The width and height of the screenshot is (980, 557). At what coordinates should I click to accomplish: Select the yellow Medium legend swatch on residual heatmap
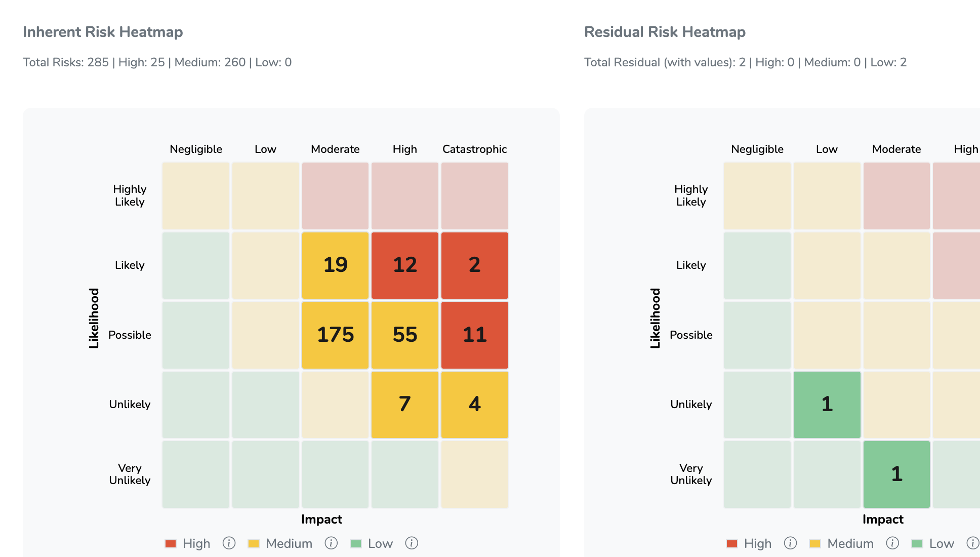click(816, 543)
